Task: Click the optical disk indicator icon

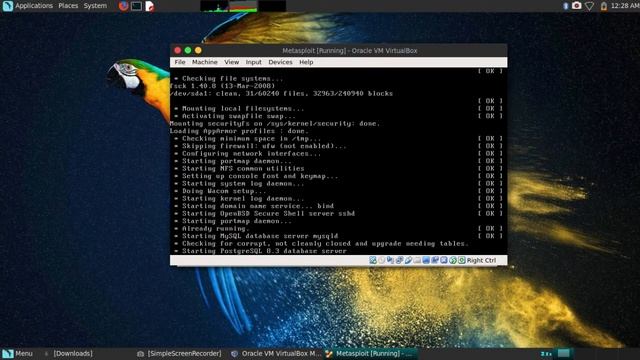Action: 382,260
